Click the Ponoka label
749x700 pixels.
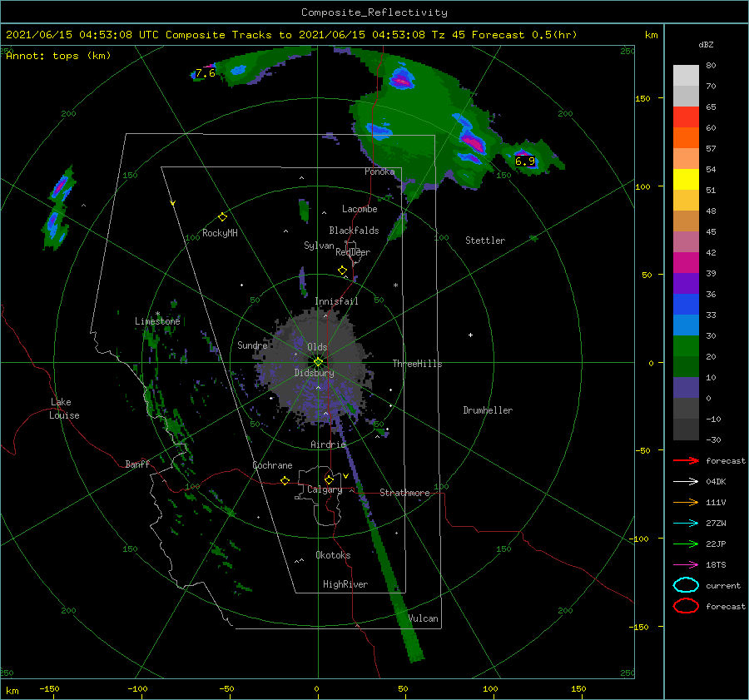(x=379, y=171)
